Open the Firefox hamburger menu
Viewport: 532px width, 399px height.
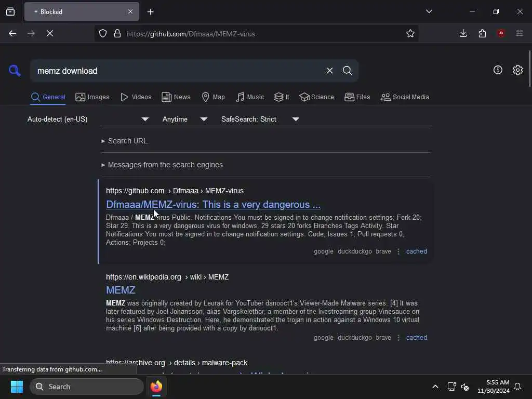(x=520, y=33)
